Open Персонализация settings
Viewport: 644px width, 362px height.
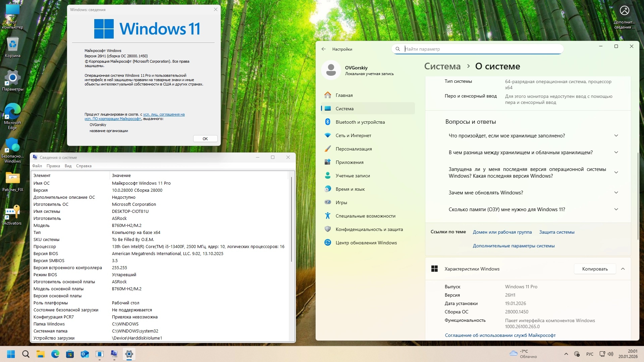coord(354,148)
